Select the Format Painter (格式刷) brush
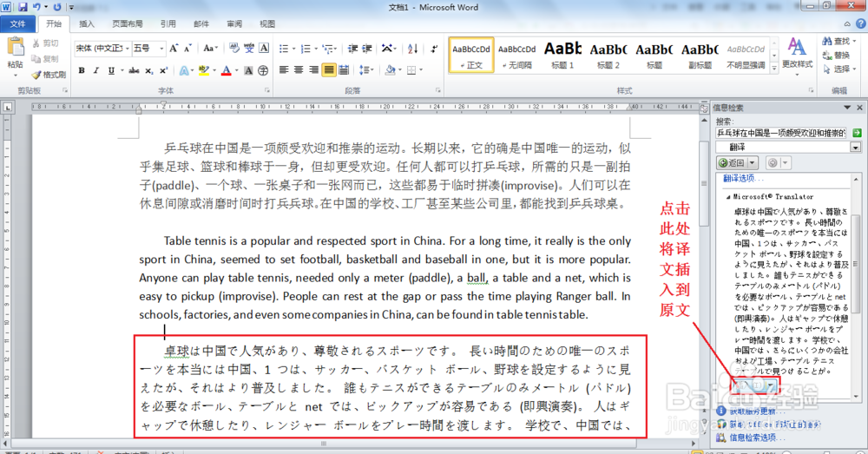The height and width of the screenshot is (454, 868). [x=49, y=74]
